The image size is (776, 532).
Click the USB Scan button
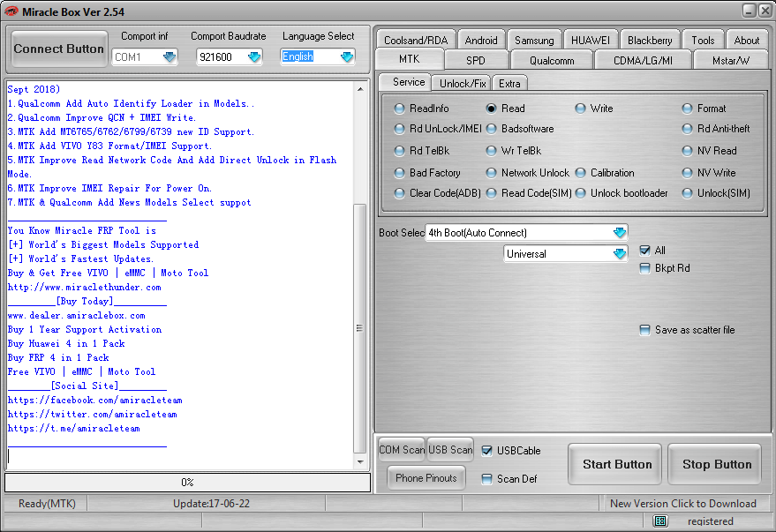pyautogui.click(x=450, y=450)
